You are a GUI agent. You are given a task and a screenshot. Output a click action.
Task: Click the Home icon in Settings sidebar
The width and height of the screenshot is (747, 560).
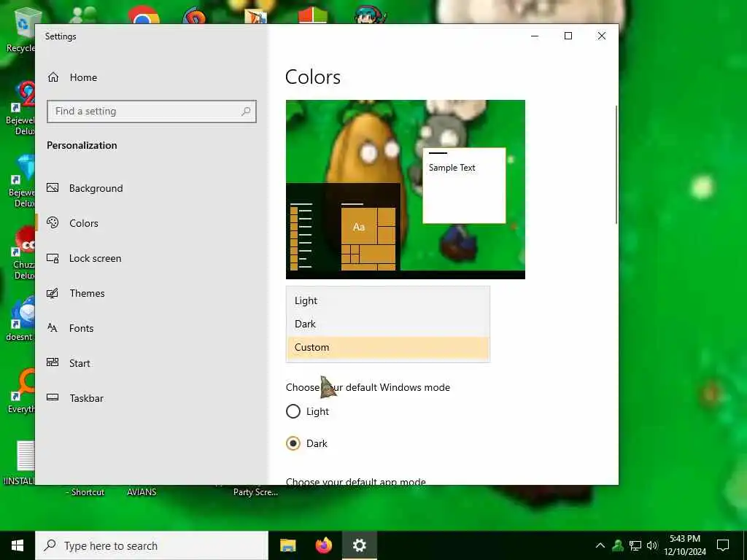coord(53,77)
